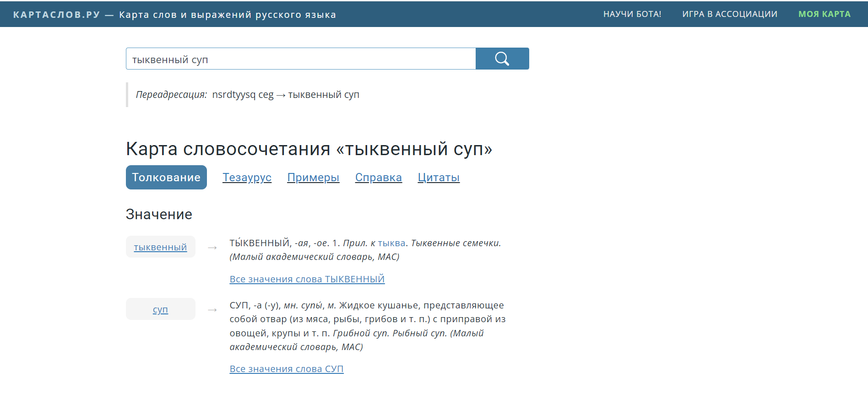
Task: Open the «тыквенный» word chip
Action: coord(160,247)
